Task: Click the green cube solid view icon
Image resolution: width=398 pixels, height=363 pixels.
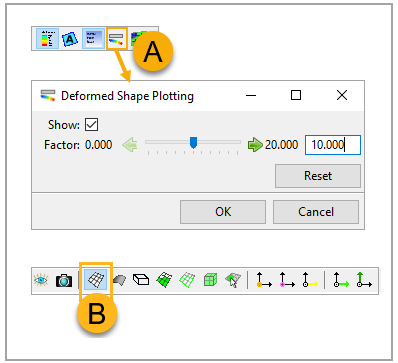Action: [x=210, y=280]
